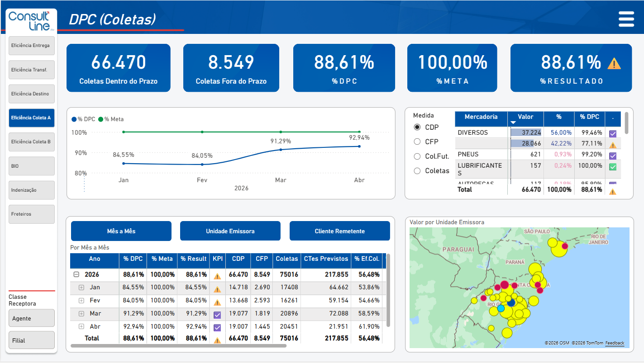Viewport: 644px width, 363px height.
Task: Open the hamburger menu icon
Action: coord(626,19)
